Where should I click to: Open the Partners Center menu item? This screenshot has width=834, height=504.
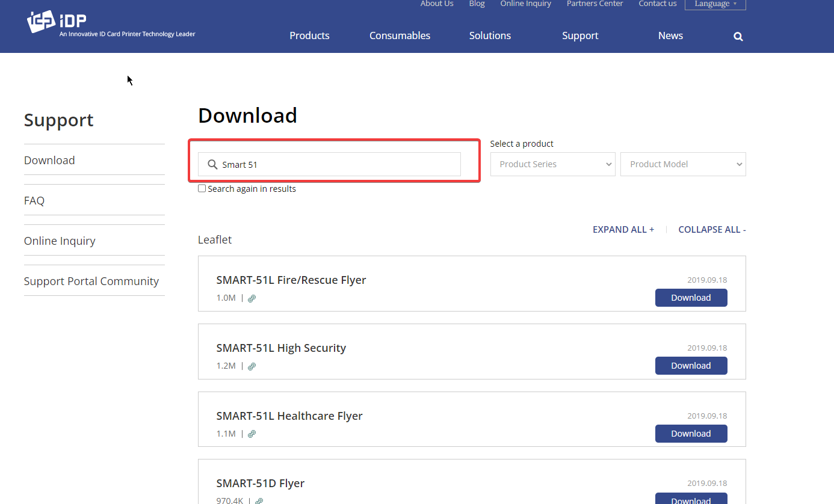pyautogui.click(x=595, y=4)
